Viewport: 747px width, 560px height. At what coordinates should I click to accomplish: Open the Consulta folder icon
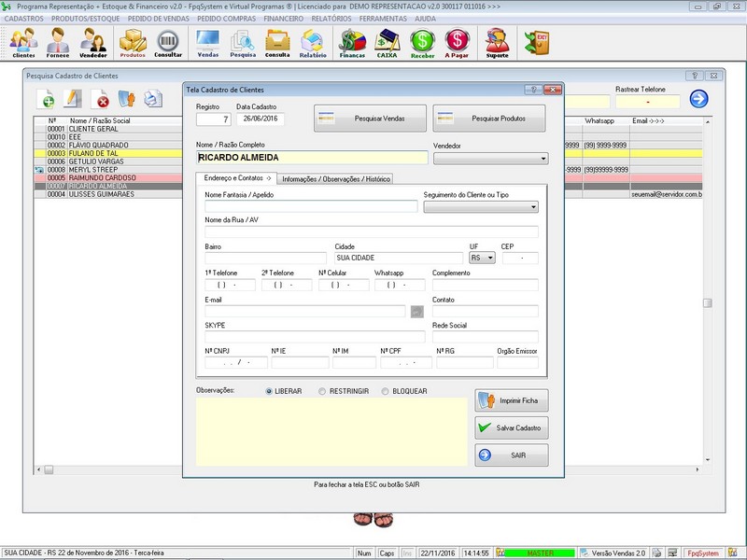click(x=277, y=42)
